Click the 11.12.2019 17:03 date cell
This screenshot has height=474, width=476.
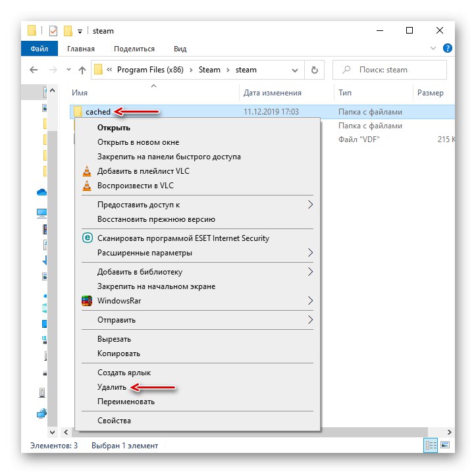271,112
